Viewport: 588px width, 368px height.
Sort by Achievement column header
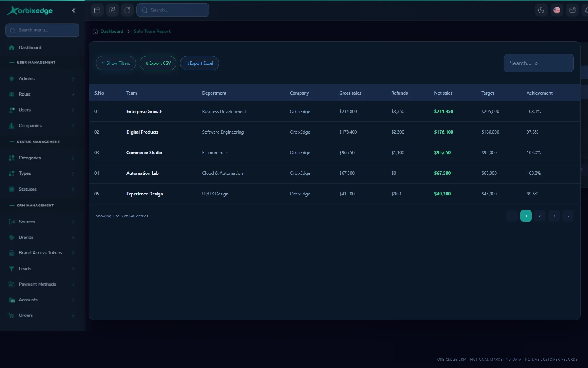(x=539, y=93)
